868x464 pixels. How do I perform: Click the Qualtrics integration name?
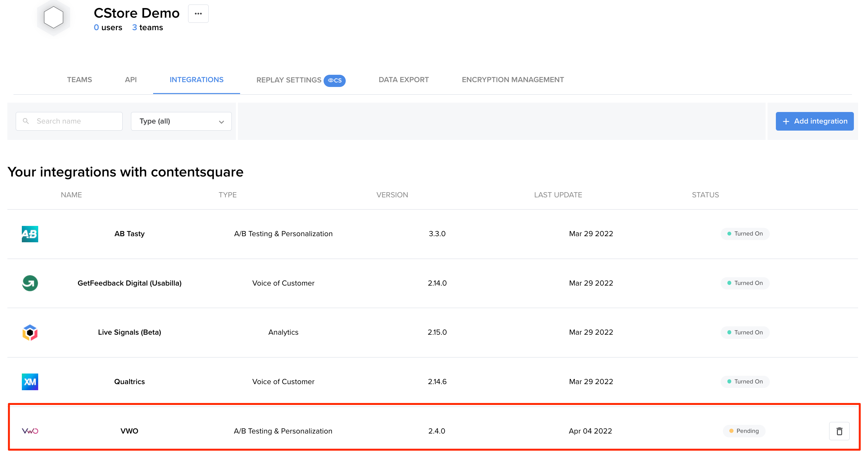point(129,382)
